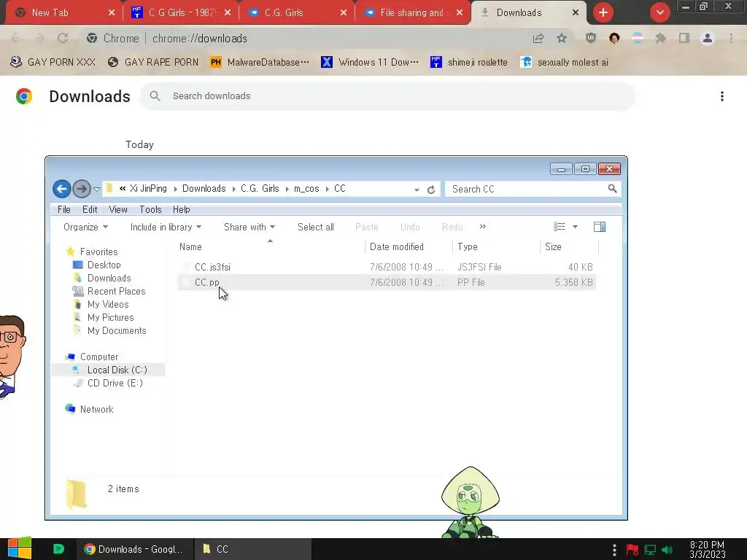Open the Tools menu in Explorer

150,209
